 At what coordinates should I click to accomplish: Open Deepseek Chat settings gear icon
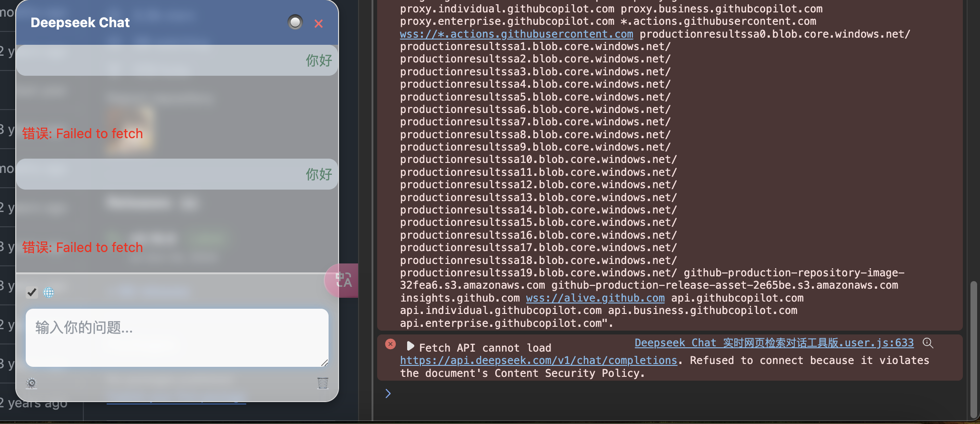31,383
